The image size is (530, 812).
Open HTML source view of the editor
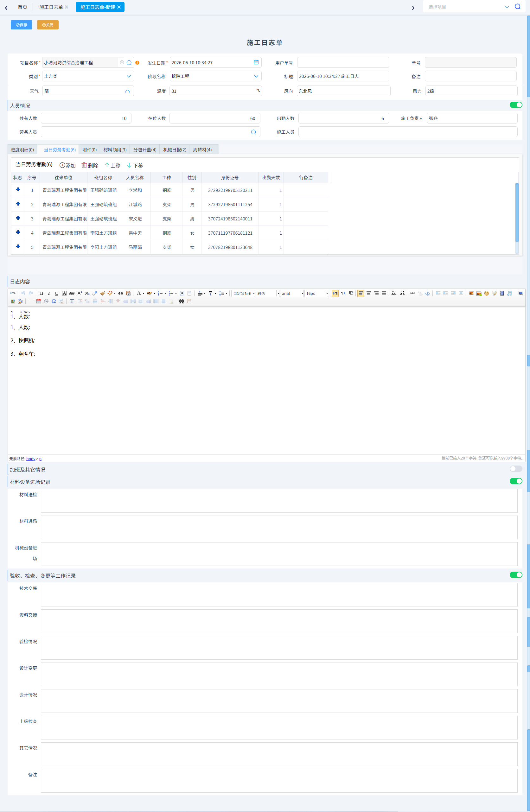pyautogui.click(x=13, y=293)
